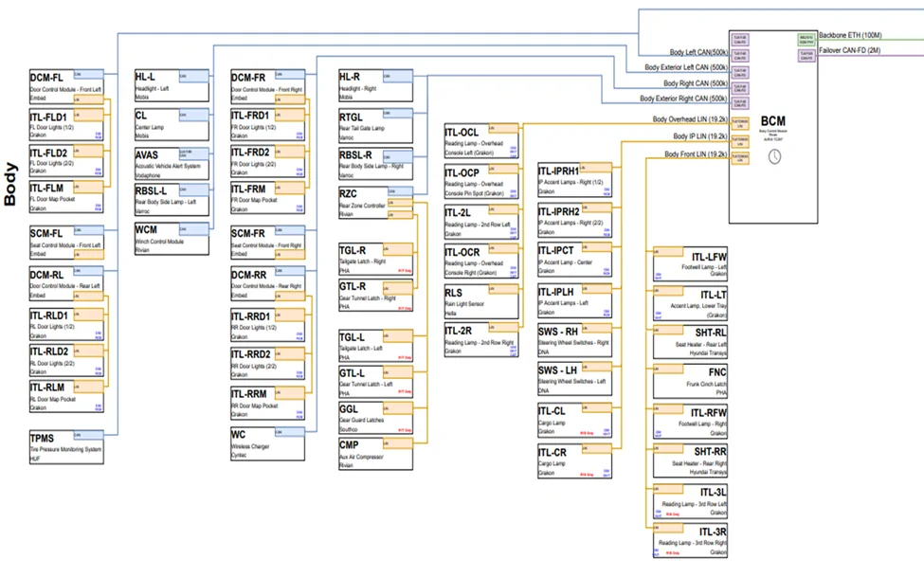Click the Body Left CAN(500k) label
The width and height of the screenshot is (924, 577).
click(698, 52)
